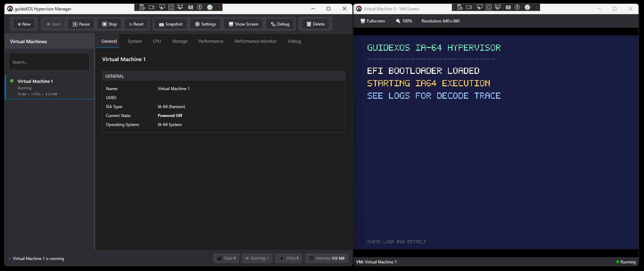This screenshot has width=644, height=271.
Task: Click the Debug toolbar button
Action: click(x=280, y=24)
